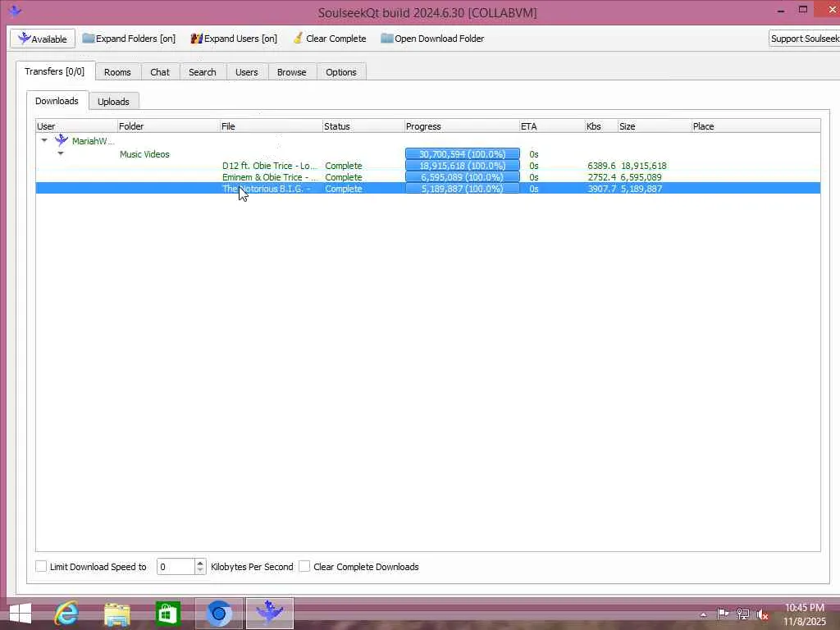Click the 2752.4 Kbs value
Image resolution: width=840 pixels, height=630 pixels.
tap(601, 177)
